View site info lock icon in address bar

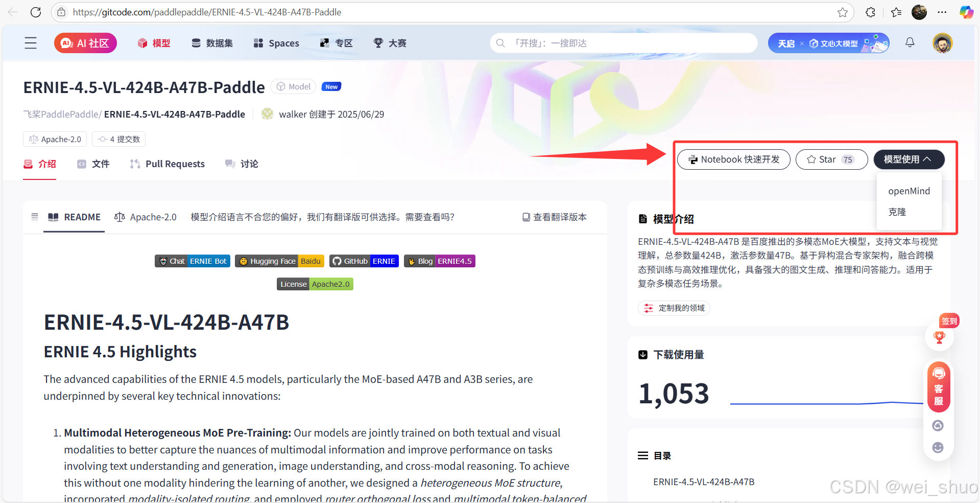[x=61, y=12]
